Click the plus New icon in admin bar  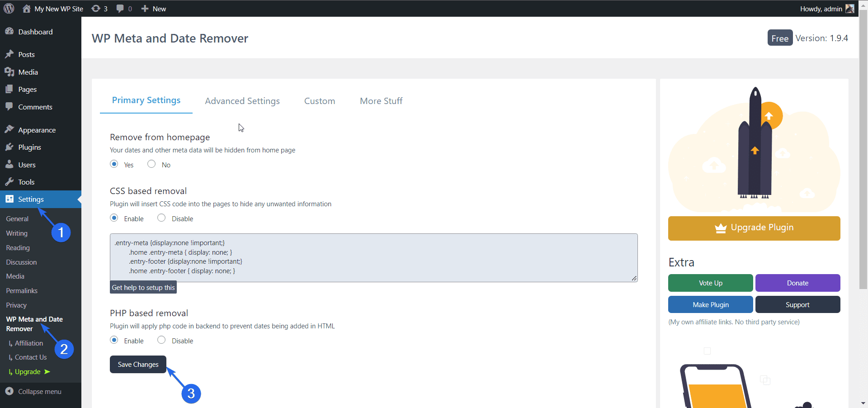(145, 9)
